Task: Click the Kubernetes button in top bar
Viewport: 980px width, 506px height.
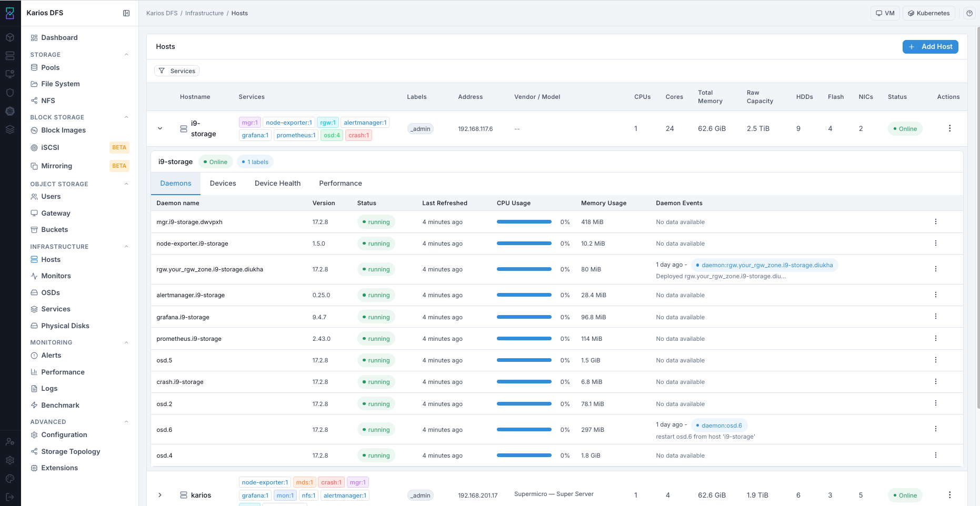Action: pos(929,13)
